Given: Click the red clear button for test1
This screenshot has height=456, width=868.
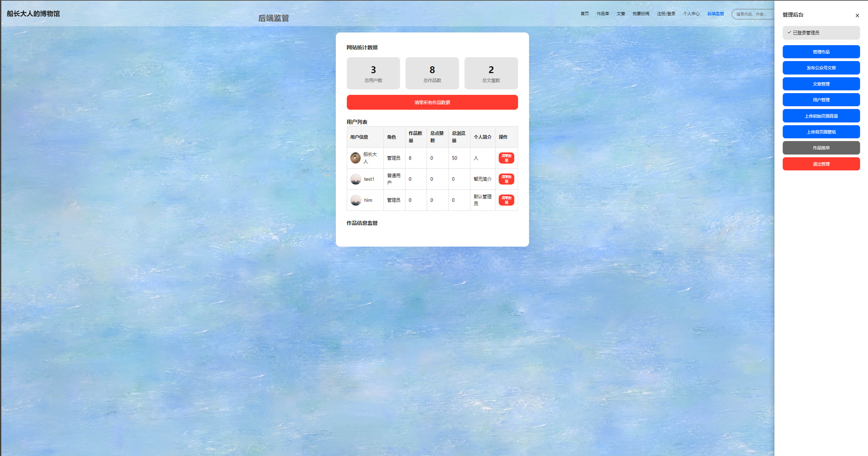Looking at the screenshot, I should pyautogui.click(x=506, y=179).
